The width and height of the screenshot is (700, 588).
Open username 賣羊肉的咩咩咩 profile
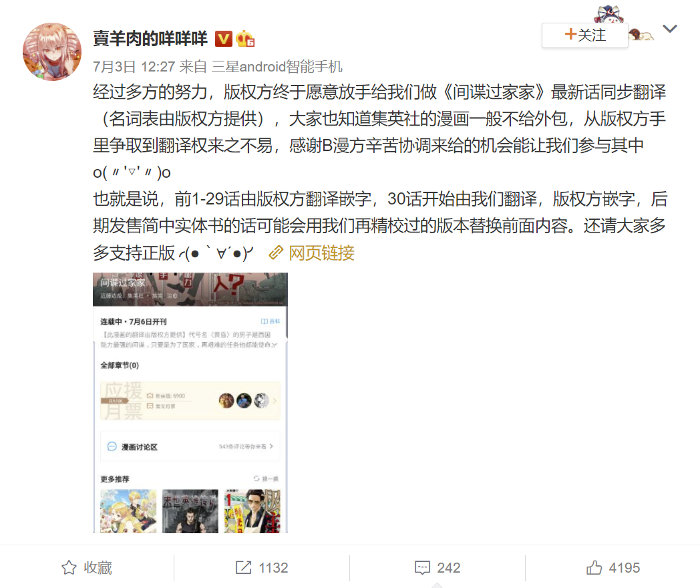point(150,39)
